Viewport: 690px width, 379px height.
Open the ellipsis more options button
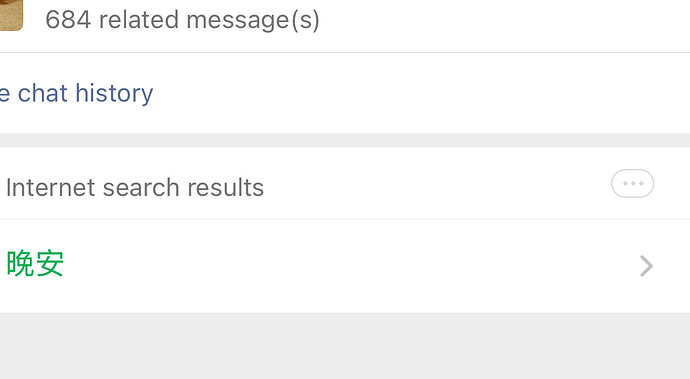[632, 183]
